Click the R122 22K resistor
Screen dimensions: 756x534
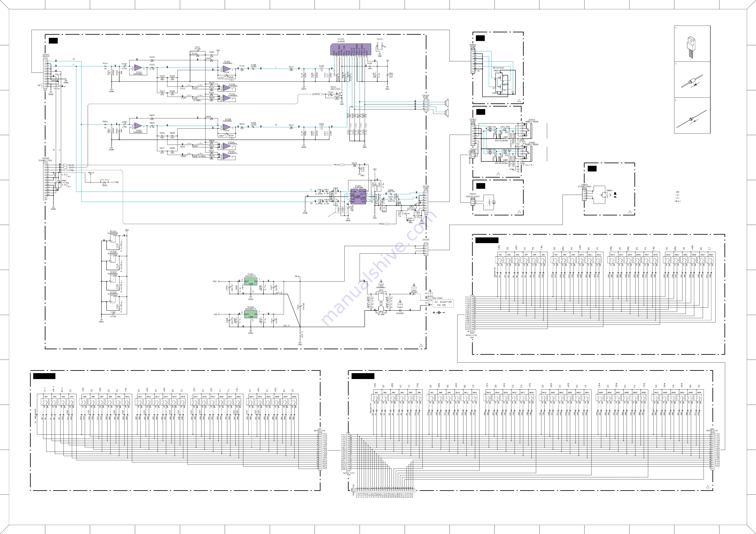click(x=370, y=66)
